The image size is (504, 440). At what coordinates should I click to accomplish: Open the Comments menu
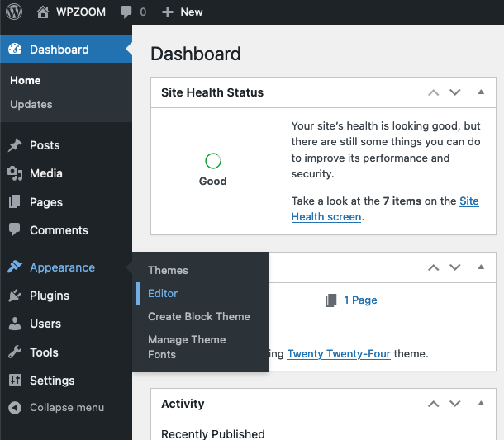pyautogui.click(x=59, y=230)
